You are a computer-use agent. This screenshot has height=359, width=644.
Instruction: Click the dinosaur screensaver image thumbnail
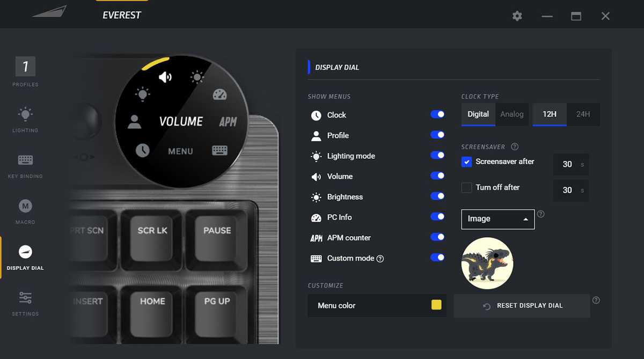487,263
